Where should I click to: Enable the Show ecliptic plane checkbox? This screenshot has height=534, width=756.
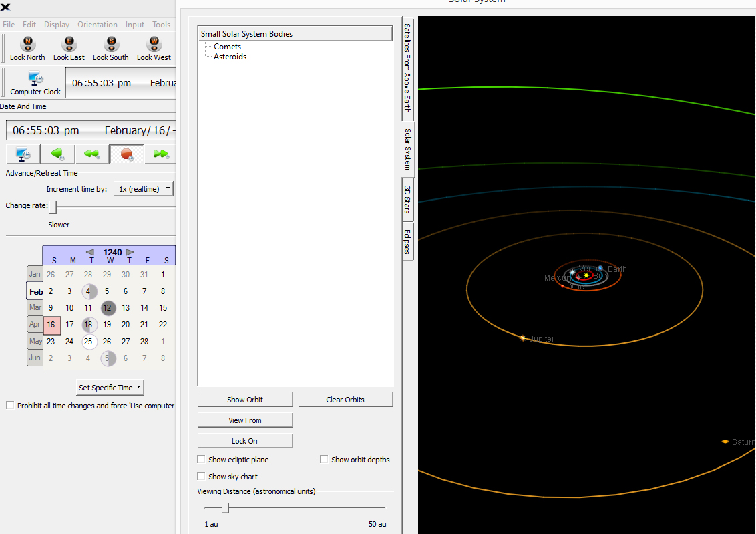[202, 460]
